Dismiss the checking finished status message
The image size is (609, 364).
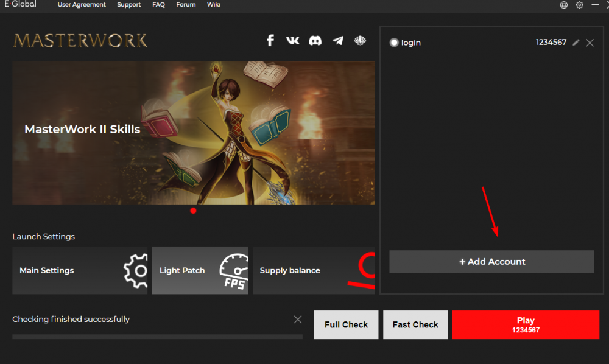[298, 320]
